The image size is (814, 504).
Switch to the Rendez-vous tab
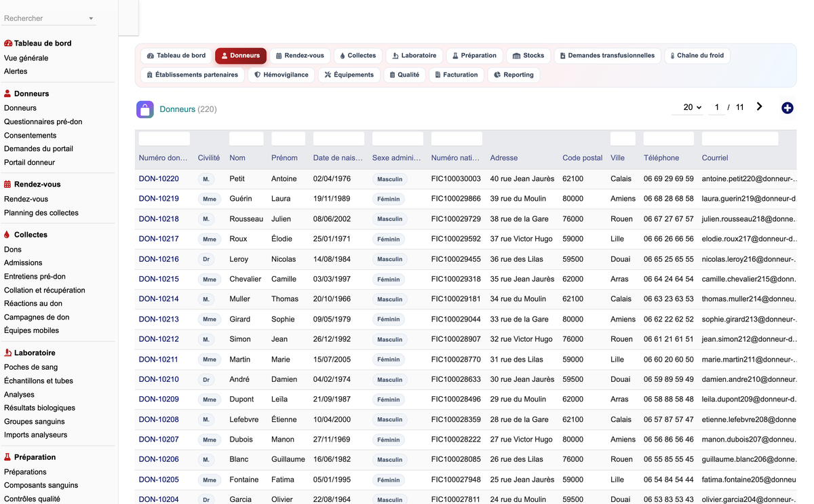tap(300, 56)
